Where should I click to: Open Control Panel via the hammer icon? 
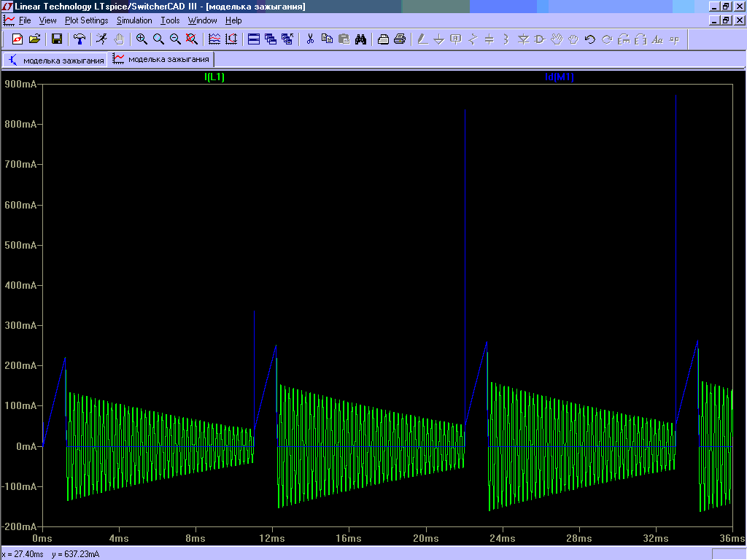click(x=80, y=39)
